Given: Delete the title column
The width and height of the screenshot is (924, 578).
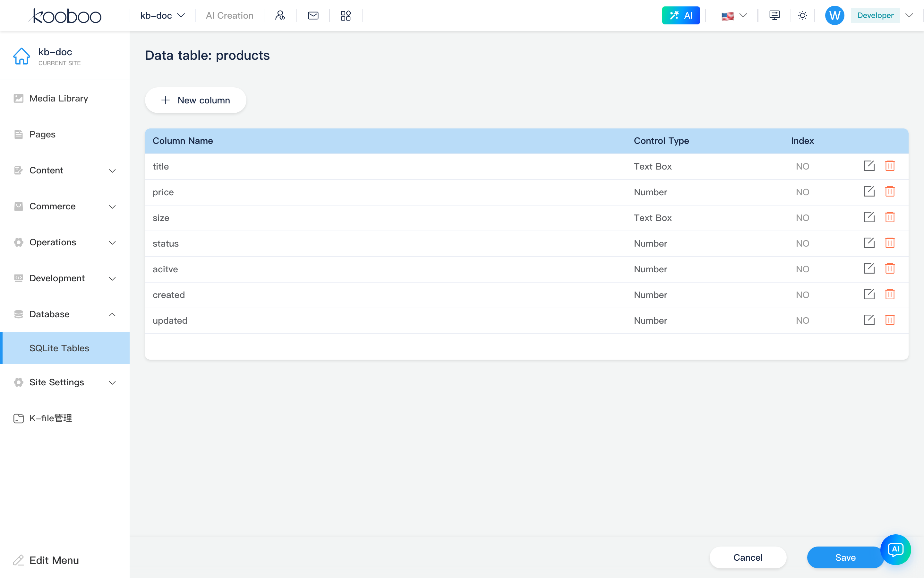Looking at the screenshot, I should pyautogui.click(x=890, y=166).
